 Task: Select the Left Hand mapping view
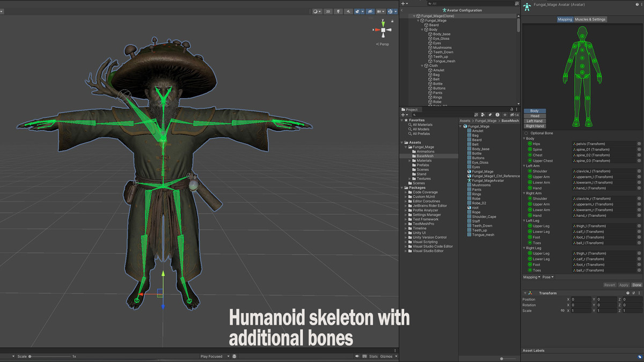(x=535, y=121)
